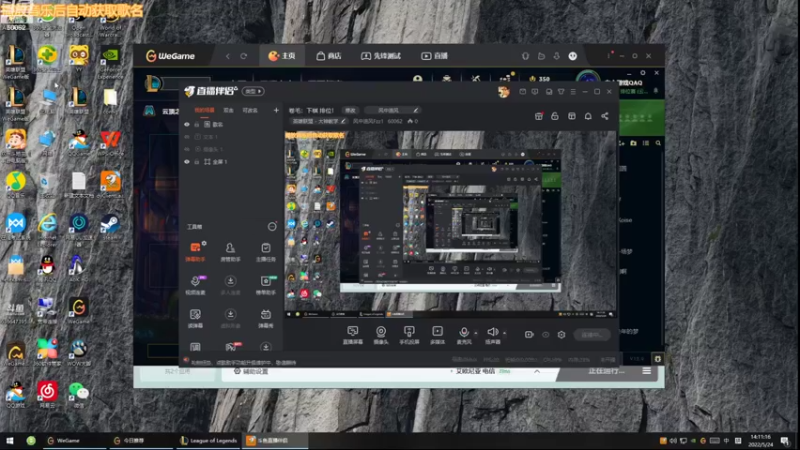Screen dimensions: 800x450
Task: Open the 主页 tab in WeGame
Action: [x=282, y=56]
